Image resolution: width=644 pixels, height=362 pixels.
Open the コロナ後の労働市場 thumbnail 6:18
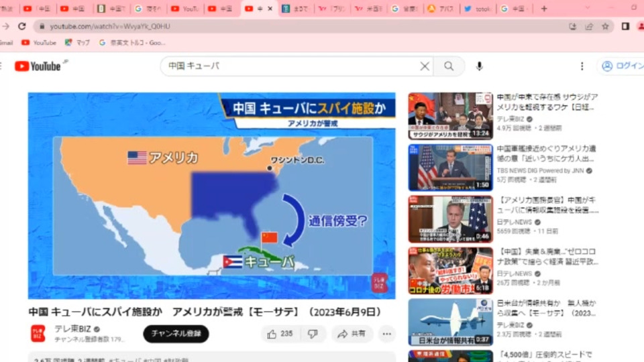coord(451,271)
